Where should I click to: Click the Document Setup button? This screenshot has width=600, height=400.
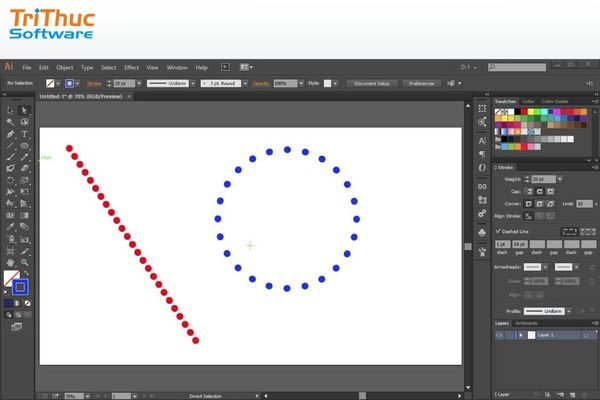372,83
